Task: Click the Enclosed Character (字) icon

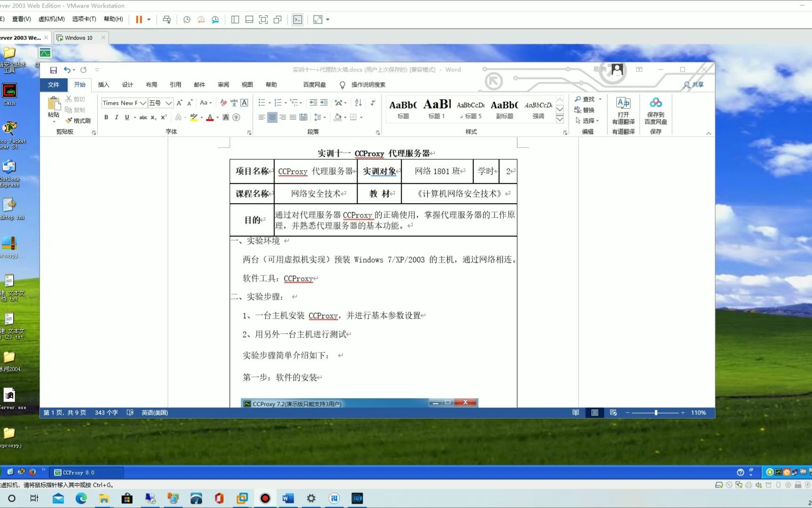Action: [236, 118]
